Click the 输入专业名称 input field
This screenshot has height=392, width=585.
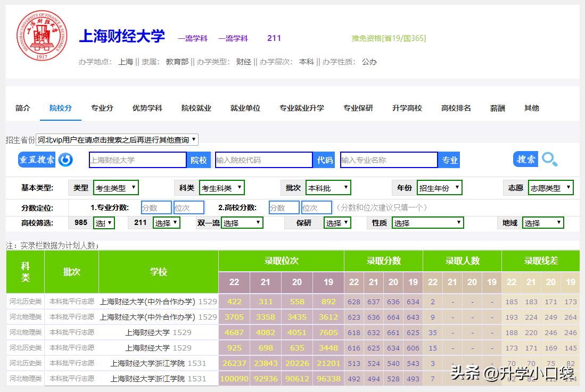click(x=389, y=159)
